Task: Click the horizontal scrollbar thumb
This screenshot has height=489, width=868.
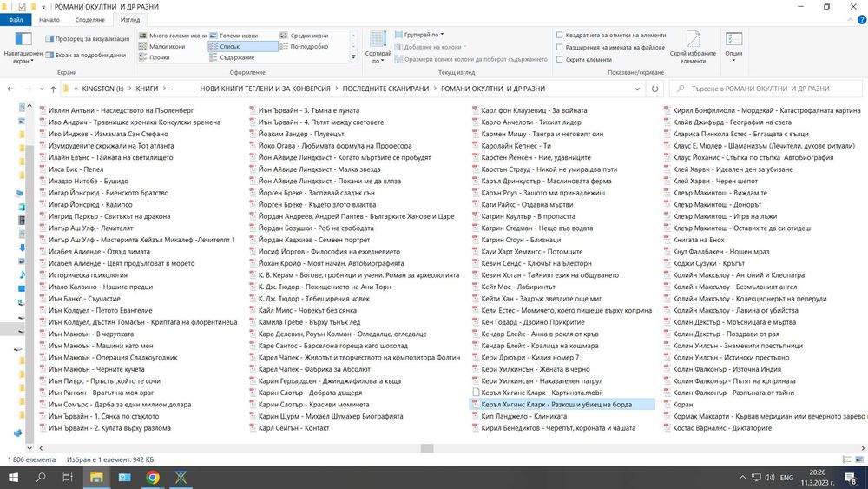Action: (427, 448)
